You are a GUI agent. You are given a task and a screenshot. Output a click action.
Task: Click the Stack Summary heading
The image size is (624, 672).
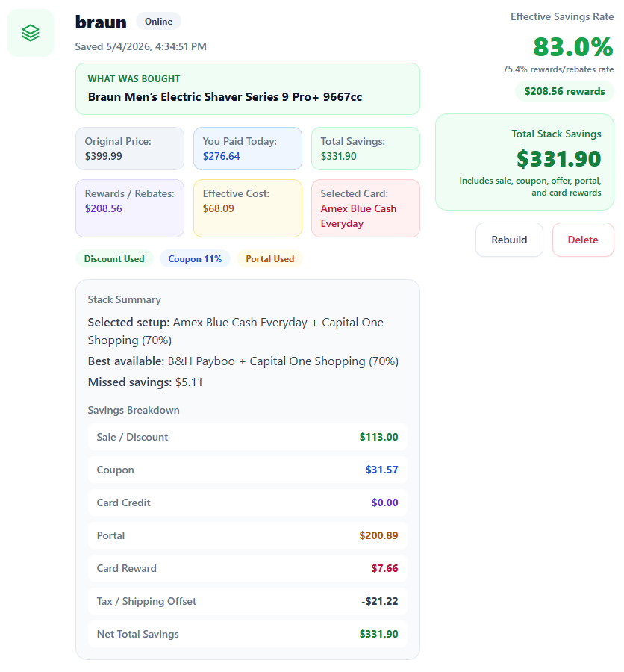point(125,299)
